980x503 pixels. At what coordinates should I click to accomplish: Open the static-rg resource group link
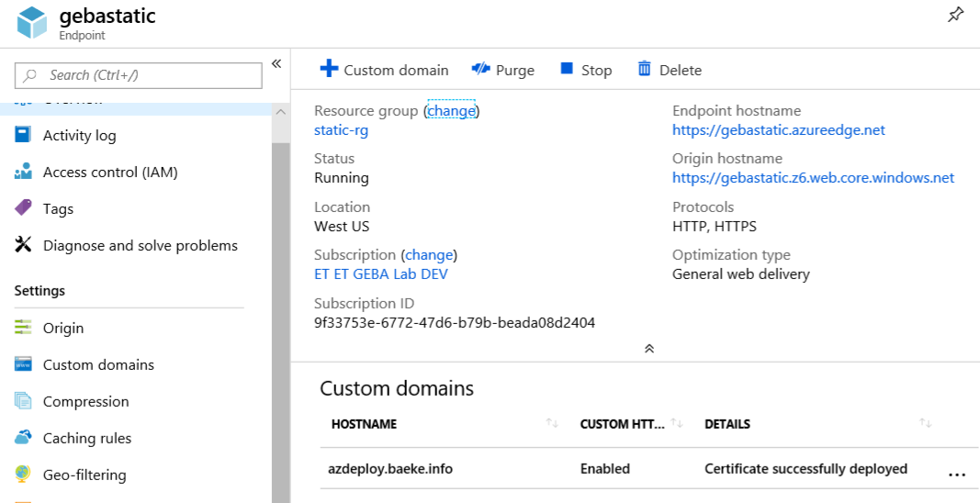click(x=341, y=130)
